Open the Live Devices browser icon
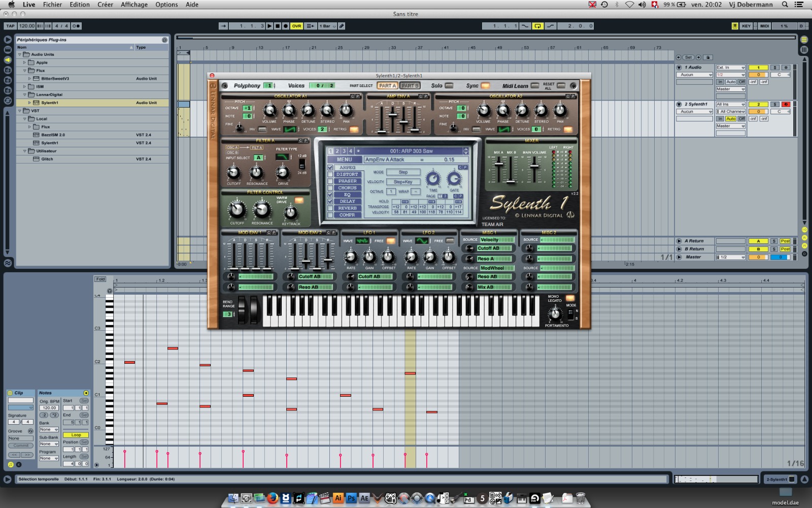 click(x=8, y=49)
